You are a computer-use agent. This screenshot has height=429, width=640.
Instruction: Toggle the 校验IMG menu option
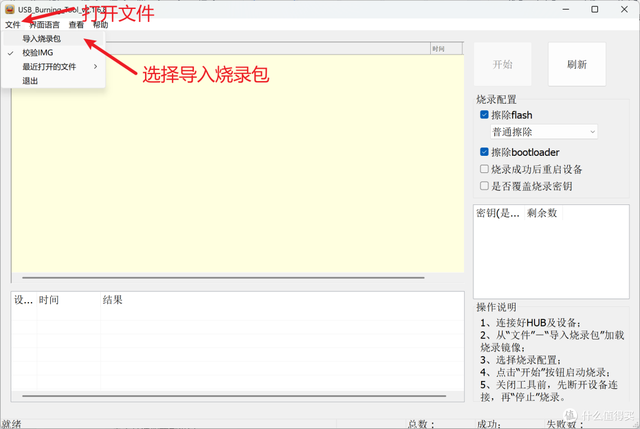point(53,53)
